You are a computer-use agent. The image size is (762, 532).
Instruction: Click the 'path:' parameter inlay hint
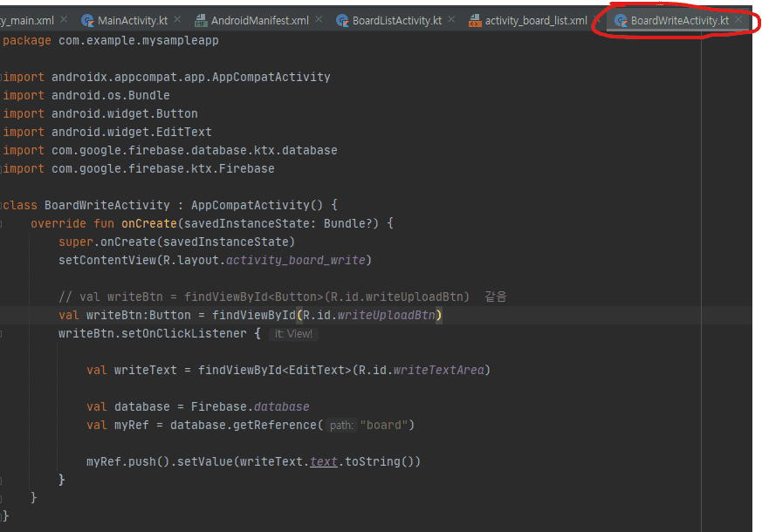[341, 426]
